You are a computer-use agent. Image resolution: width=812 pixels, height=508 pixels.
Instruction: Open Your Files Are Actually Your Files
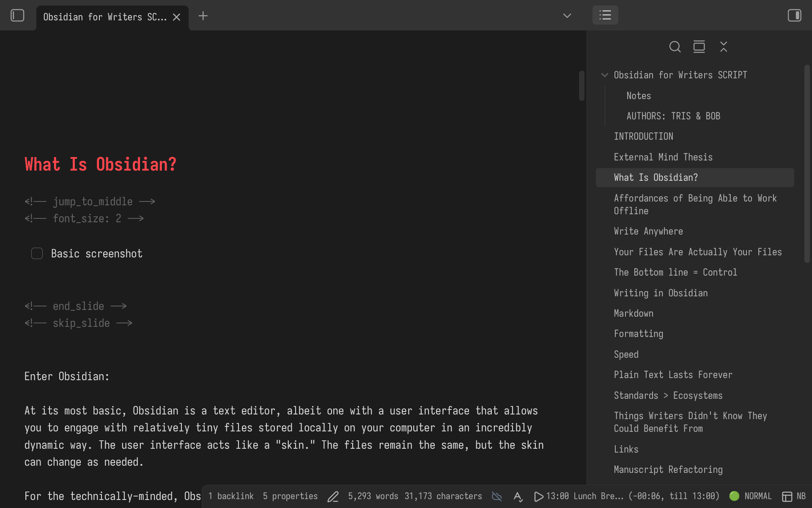[698, 252]
